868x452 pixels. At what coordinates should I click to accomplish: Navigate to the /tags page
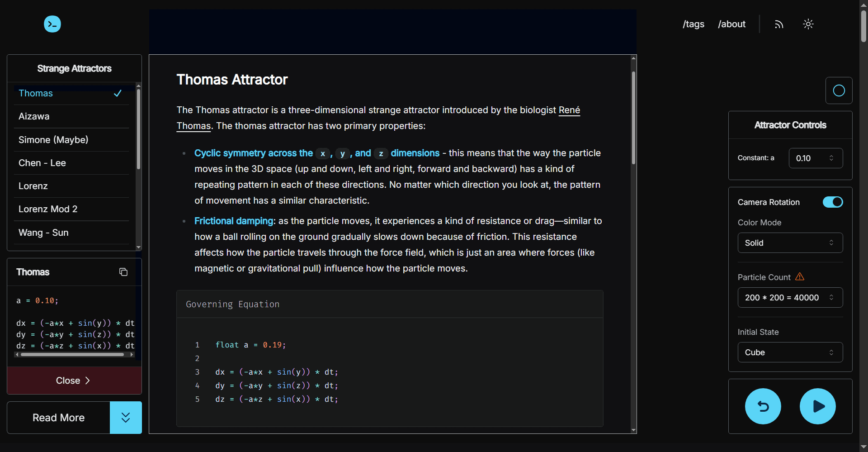(x=693, y=24)
